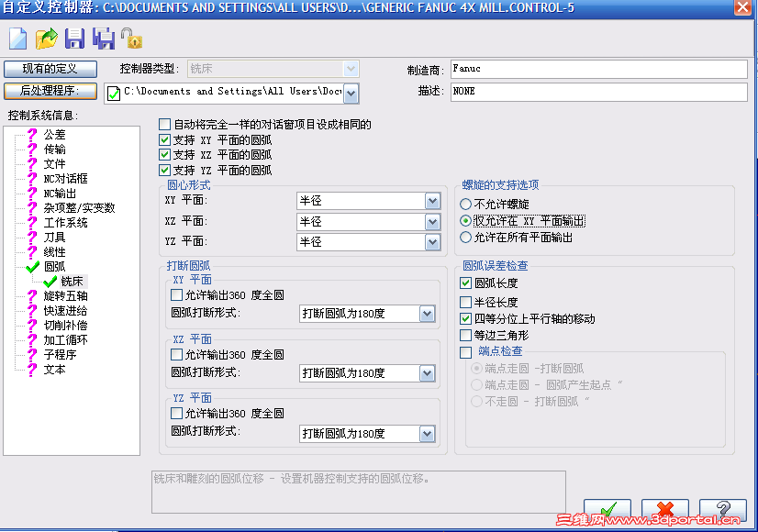Screen dimensions: 758x532
Task: Toggle YZ 平面 允许输出360度全圆 checkbox
Action: tap(176, 413)
